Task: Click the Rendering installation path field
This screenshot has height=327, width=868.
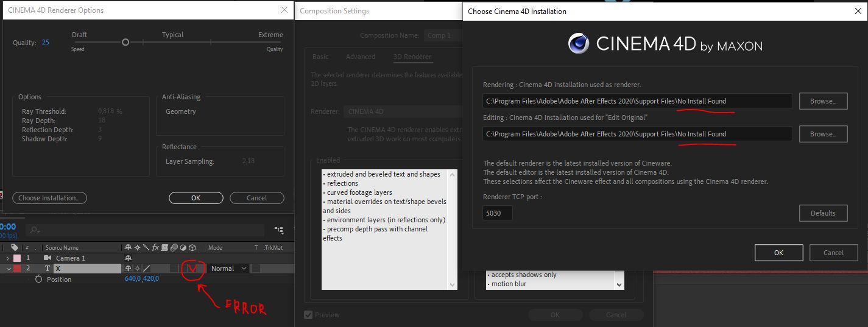Action: pos(638,101)
